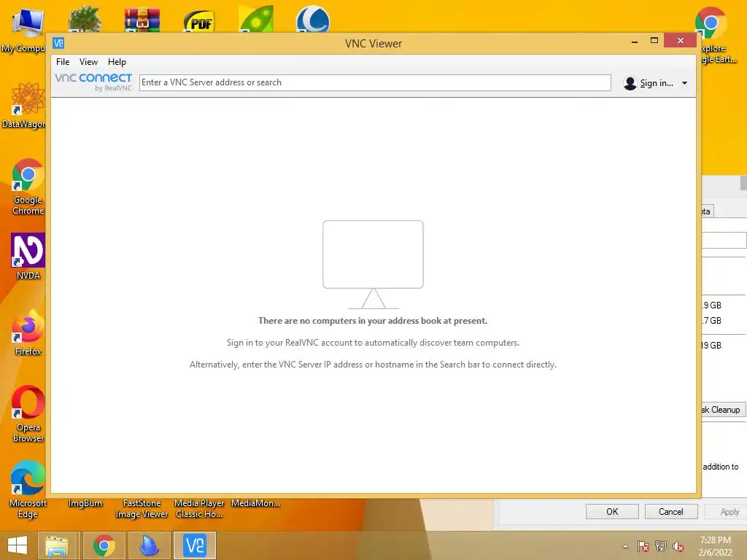Open the View menu in VNC Viewer

(x=88, y=62)
